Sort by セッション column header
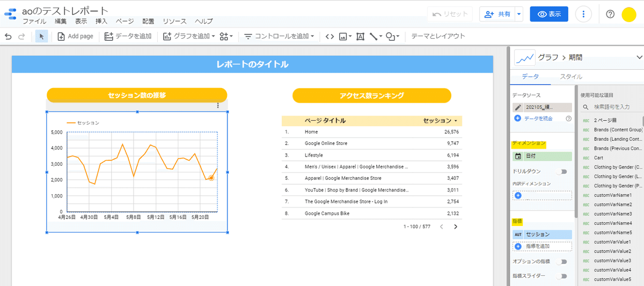644x286 pixels. [x=440, y=121]
